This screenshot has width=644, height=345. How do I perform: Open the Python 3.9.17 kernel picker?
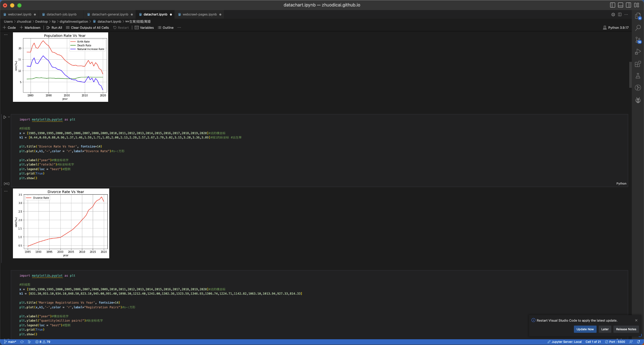click(x=616, y=28)
